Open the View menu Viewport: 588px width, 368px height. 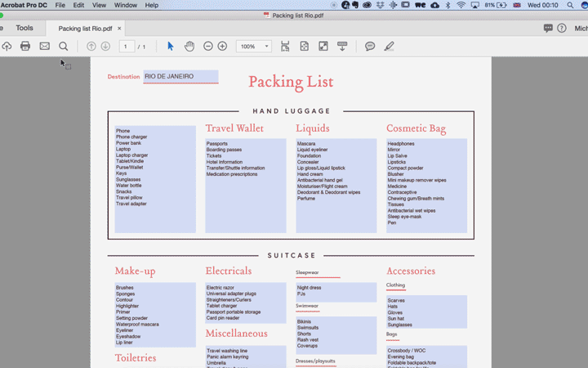click(x=99, y=5)
